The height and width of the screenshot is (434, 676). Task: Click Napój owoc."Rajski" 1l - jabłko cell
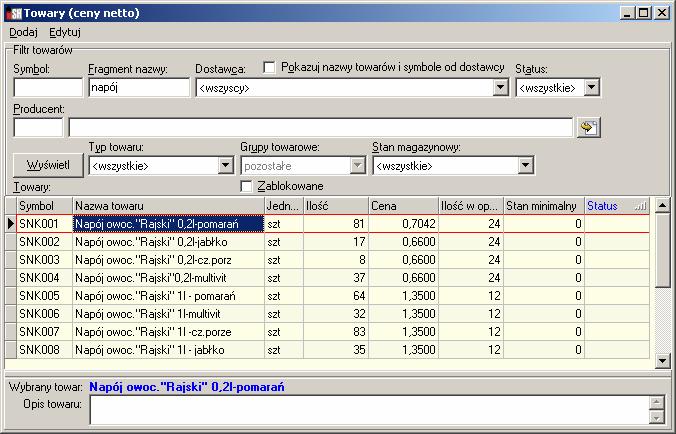[168, 350]
